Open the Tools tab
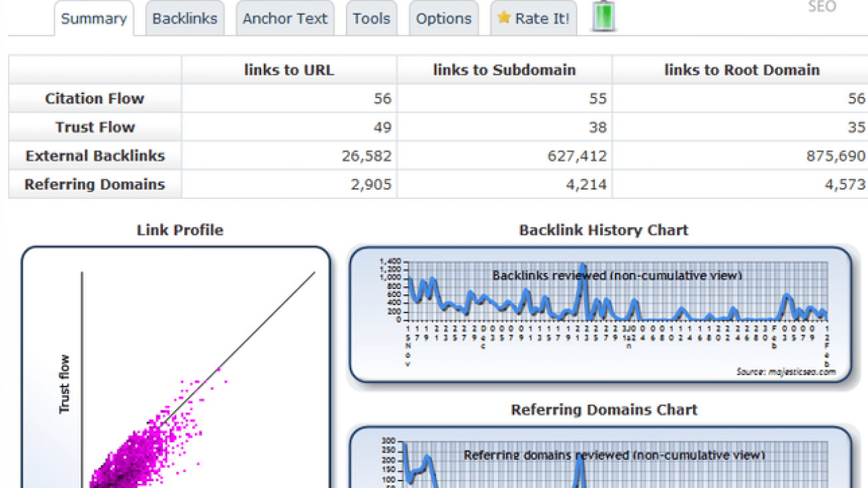 click(x=371, y=19)
